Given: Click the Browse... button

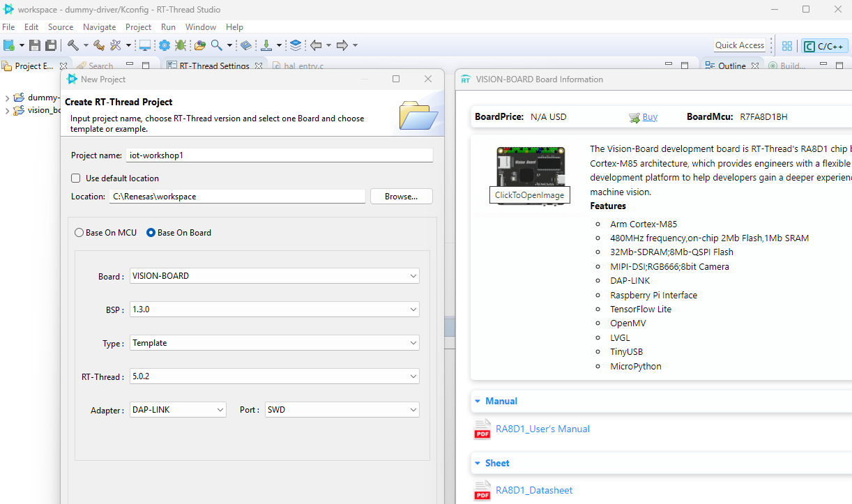Looking at the screenshot, I should tap(401, 197).
